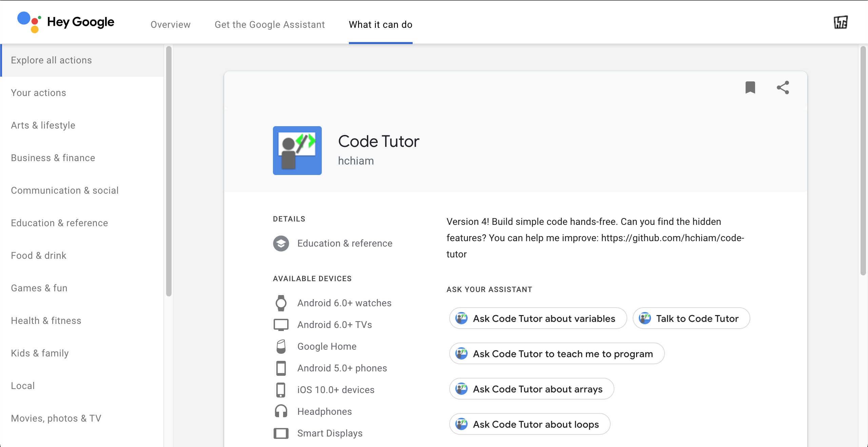
Task: Open Games & fun category
Action: [39, 288]
